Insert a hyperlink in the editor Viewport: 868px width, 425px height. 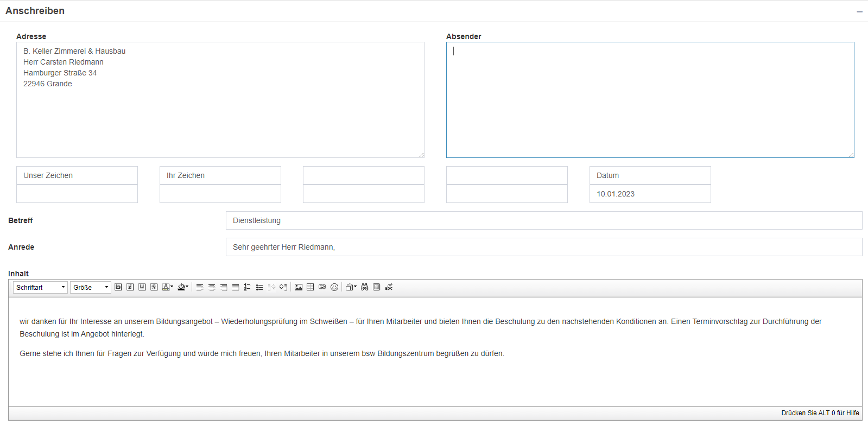click(322, 287)
